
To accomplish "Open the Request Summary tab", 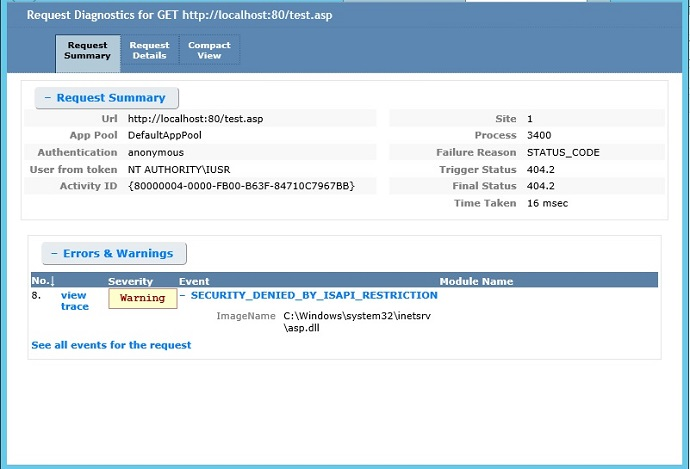I will [88, 53].
